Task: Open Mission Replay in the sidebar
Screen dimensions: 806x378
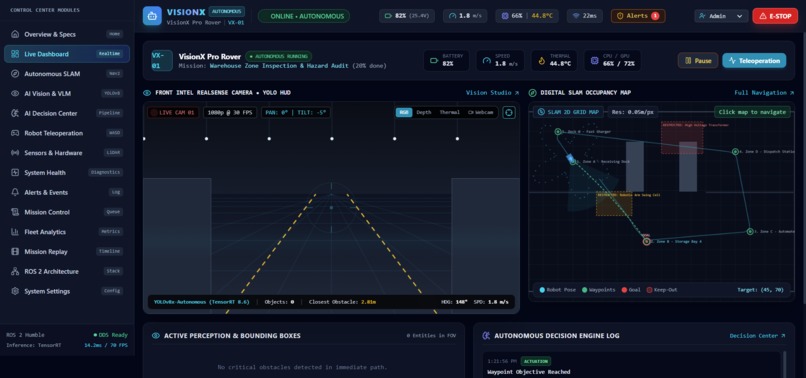Action: tap(67, 252)
